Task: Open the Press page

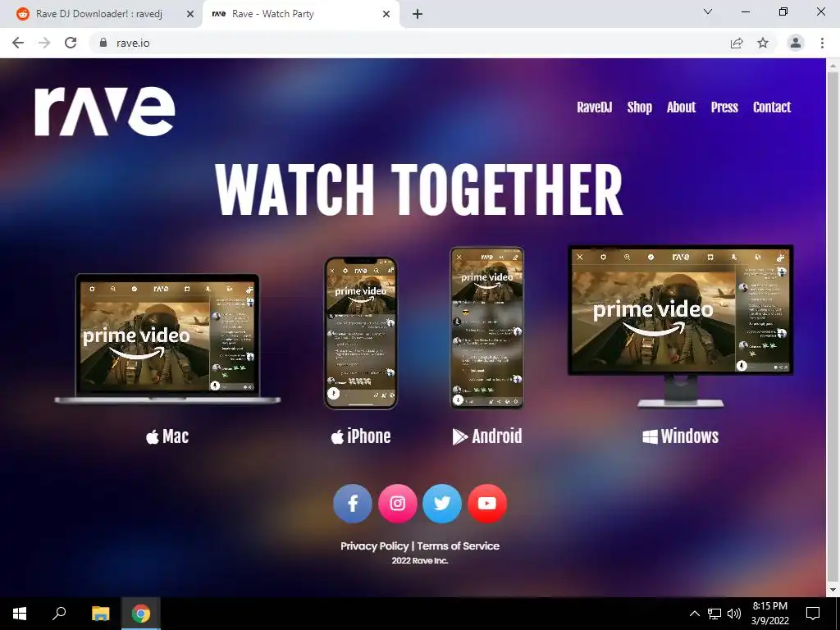Action: click(724, 107)
